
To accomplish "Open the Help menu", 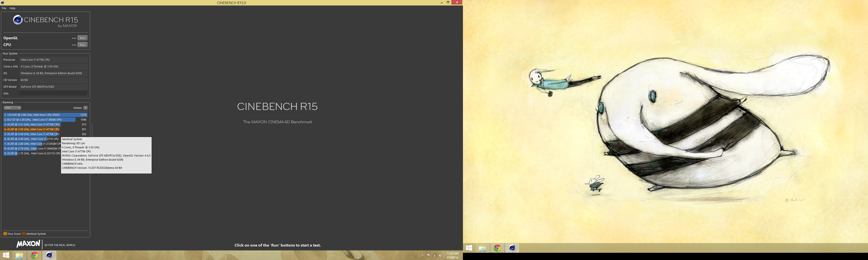I will click(13, 8).
